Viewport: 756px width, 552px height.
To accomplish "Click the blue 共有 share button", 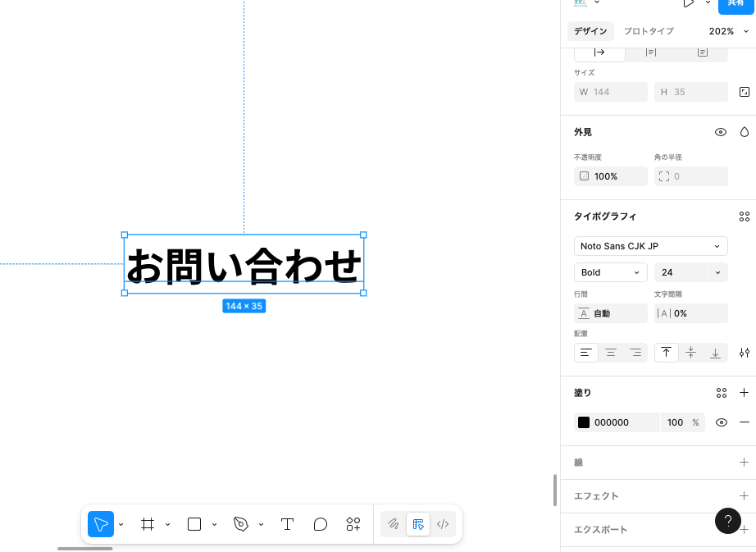I will click(736, 4).
